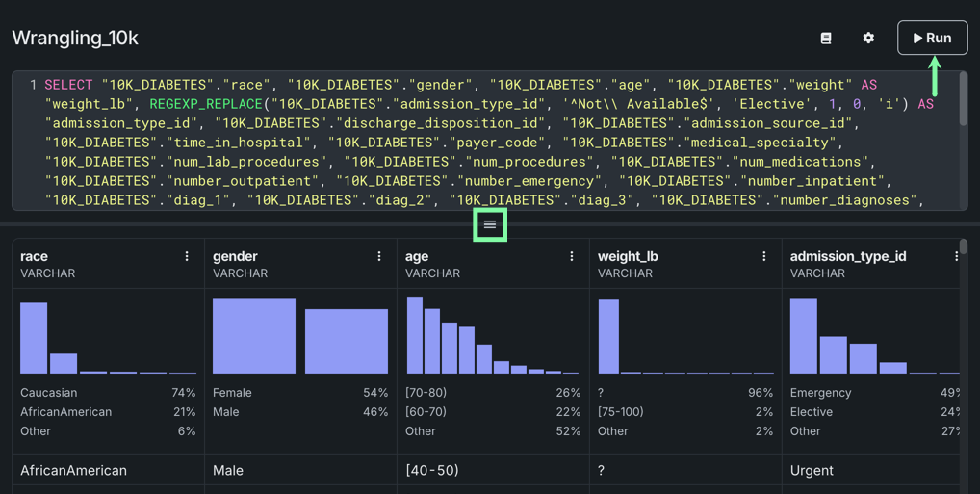980x494 pixels.
Task: Open the race column options menu
Action: click(187, 256)
